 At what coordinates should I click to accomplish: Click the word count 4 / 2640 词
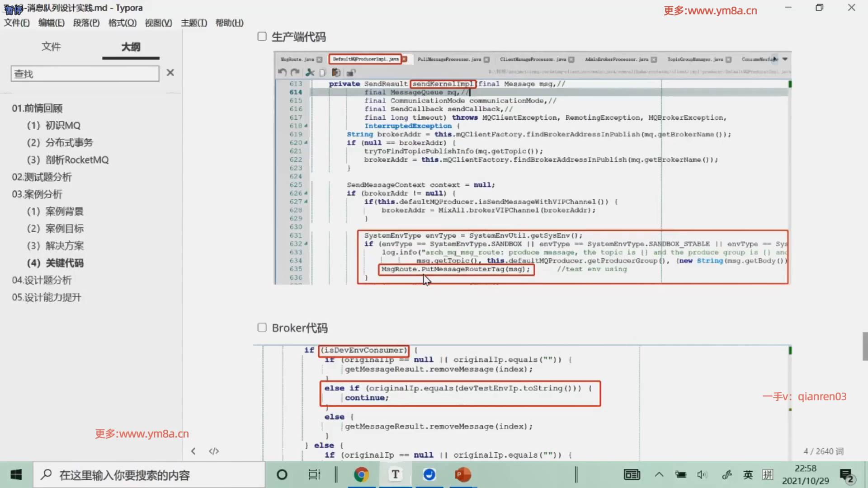click(x=823, y=451)
